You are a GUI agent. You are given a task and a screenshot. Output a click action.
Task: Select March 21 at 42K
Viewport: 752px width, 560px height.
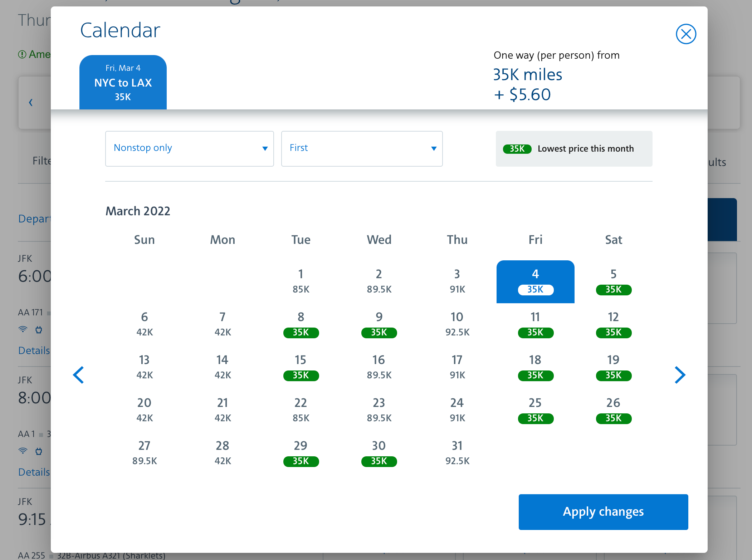tap(222, 410)
